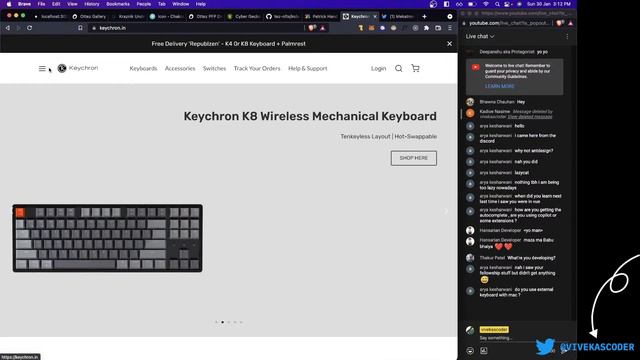Select the last carousel dot
The image size is (640, 360).
coord(241,322)
